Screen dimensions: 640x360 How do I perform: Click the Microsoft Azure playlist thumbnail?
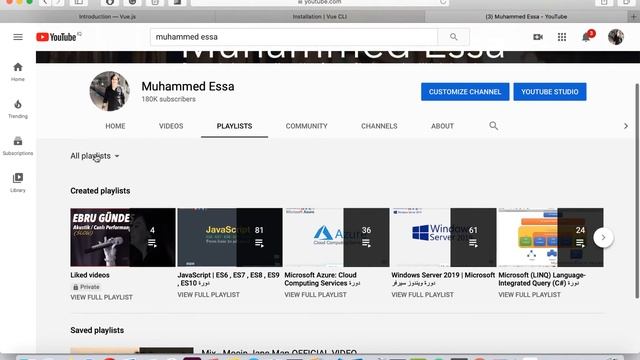click(x=337, y=238)
